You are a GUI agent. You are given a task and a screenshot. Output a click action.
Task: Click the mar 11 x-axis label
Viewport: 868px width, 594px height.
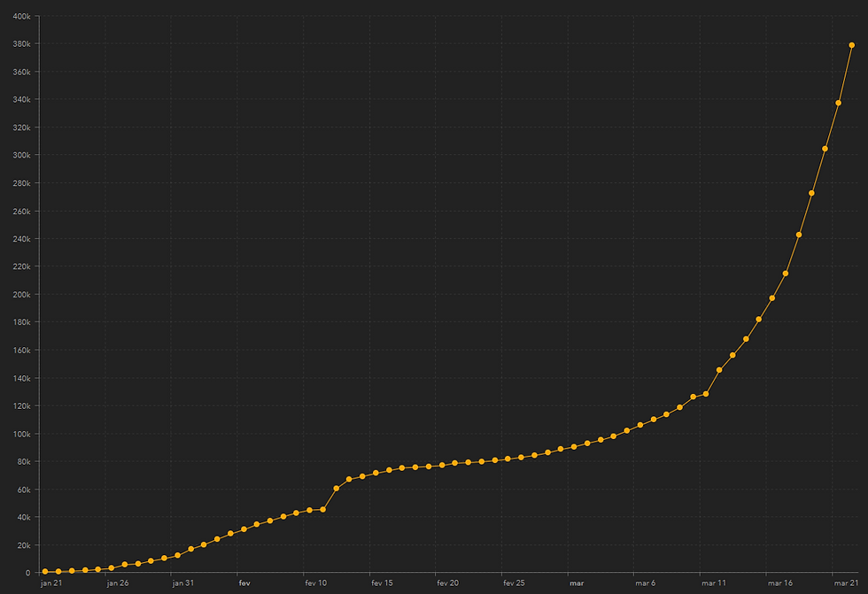tap(714, 583)
